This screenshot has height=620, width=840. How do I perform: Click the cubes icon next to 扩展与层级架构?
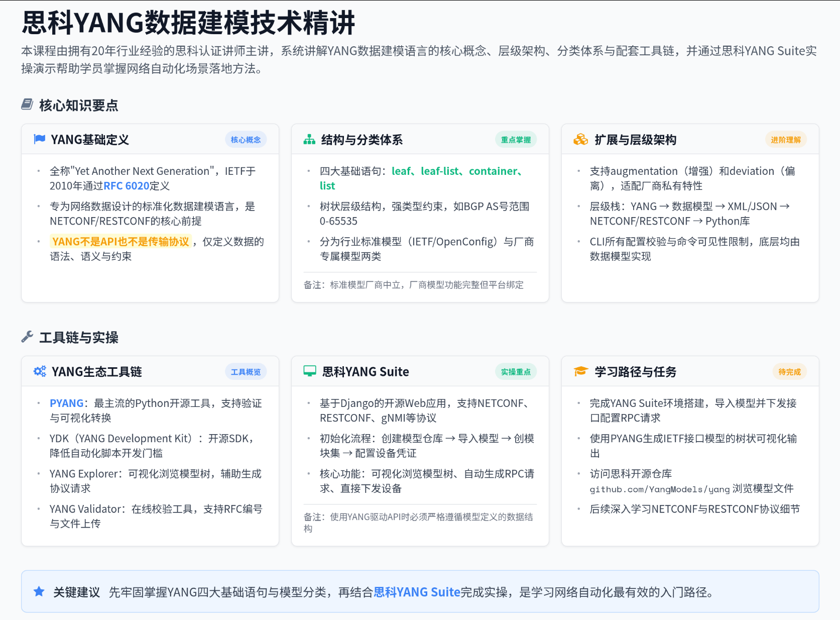coord(580,139)
